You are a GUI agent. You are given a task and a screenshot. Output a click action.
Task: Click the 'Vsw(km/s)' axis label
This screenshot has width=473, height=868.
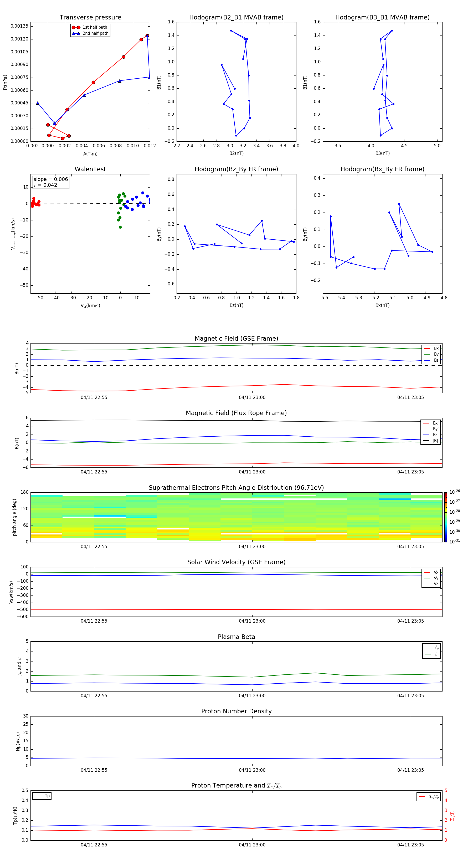click(x=11, y=592)
